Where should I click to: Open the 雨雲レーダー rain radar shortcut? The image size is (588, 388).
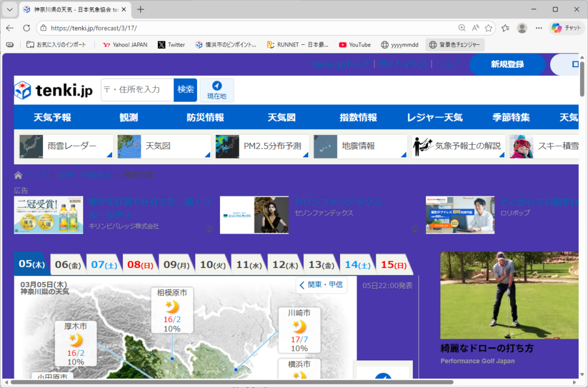(x=65, y=146)
